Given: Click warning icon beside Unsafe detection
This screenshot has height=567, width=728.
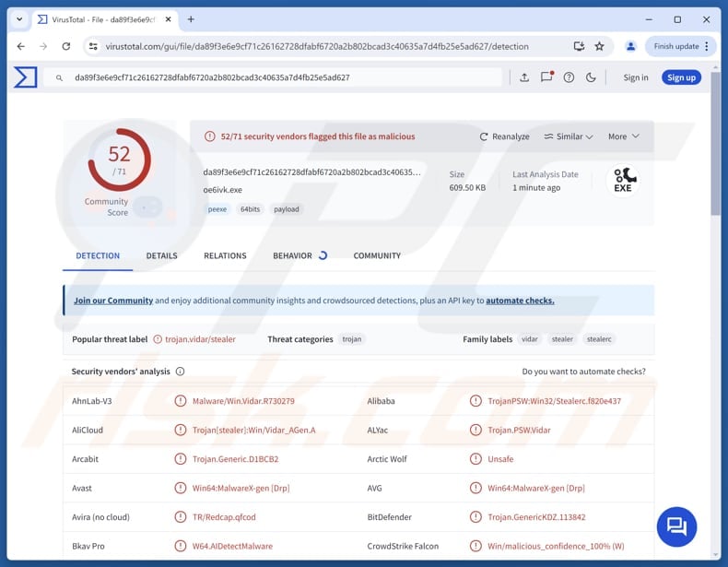Looking at the screenshot, I should (x=476, y=459).
